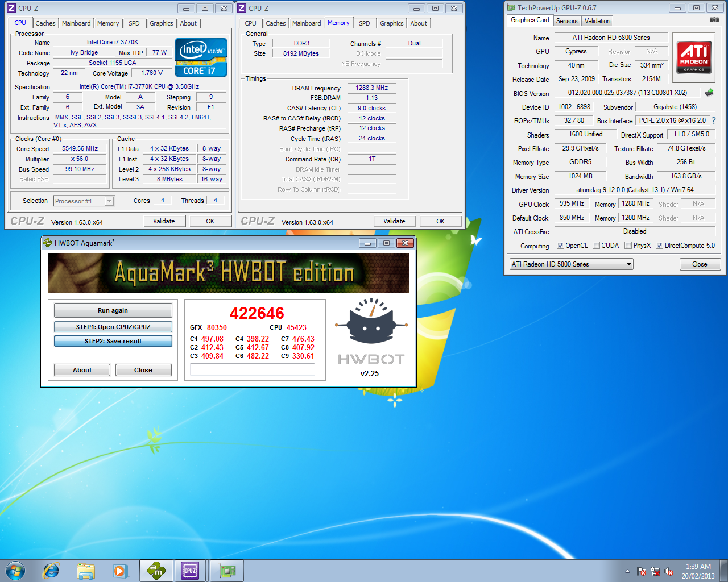Screen dimensions: 728x582
Task: Open Windows Media Player taskbar icon
Action: click(120, 571)
